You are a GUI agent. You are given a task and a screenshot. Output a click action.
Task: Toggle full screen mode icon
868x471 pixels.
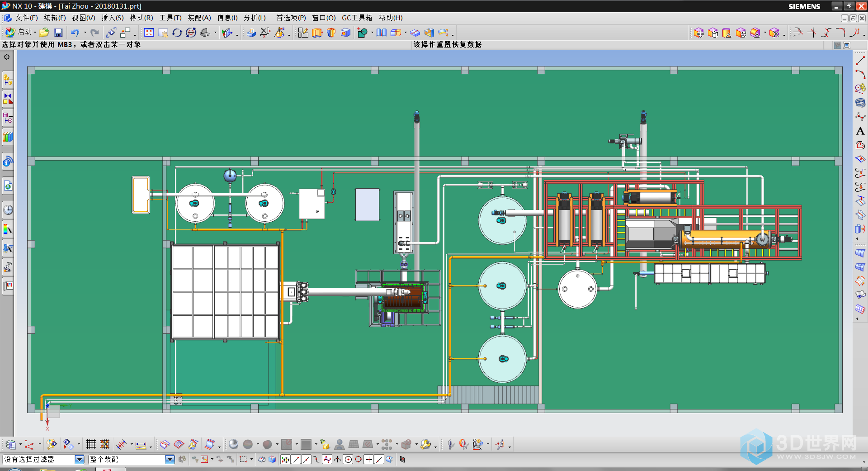pos(847,45)
